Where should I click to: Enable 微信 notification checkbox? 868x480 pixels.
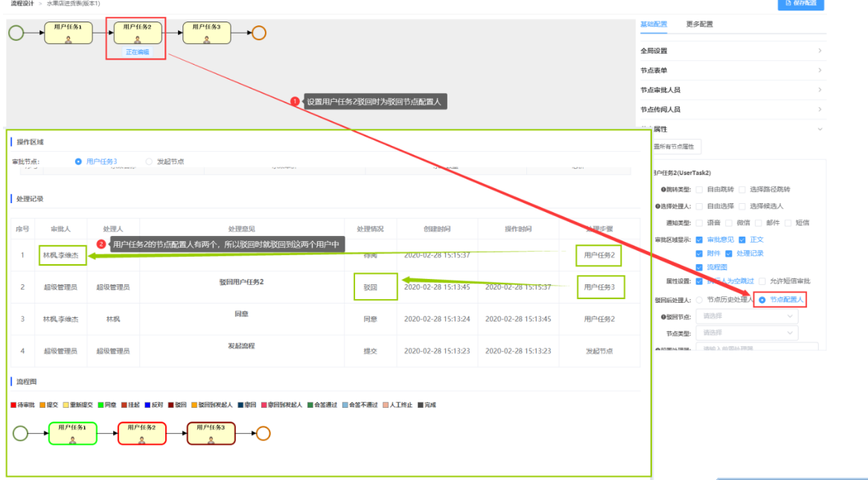point(729,223)
